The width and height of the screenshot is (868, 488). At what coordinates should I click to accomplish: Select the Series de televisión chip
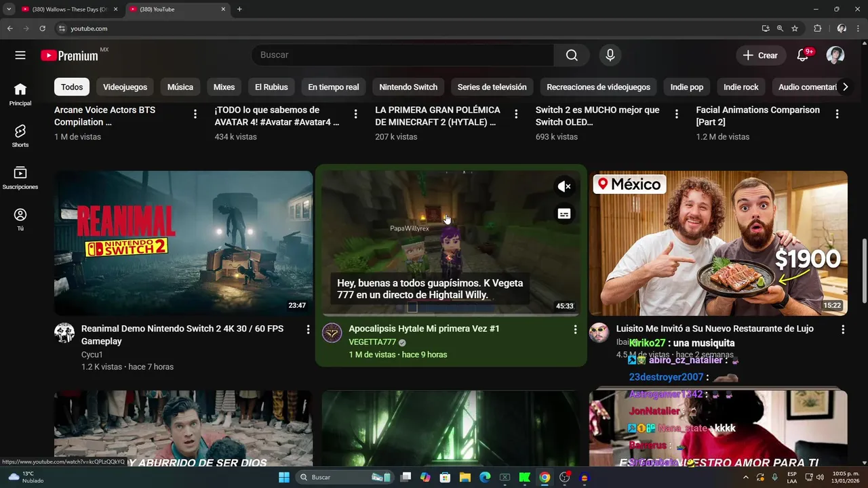point(492,87)
